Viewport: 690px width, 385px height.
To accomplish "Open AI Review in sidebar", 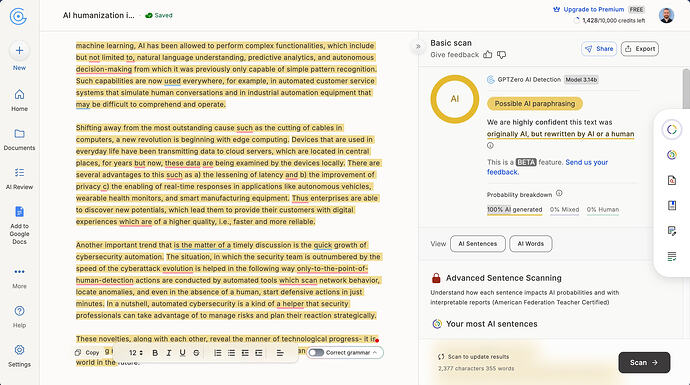I will 19,179.
